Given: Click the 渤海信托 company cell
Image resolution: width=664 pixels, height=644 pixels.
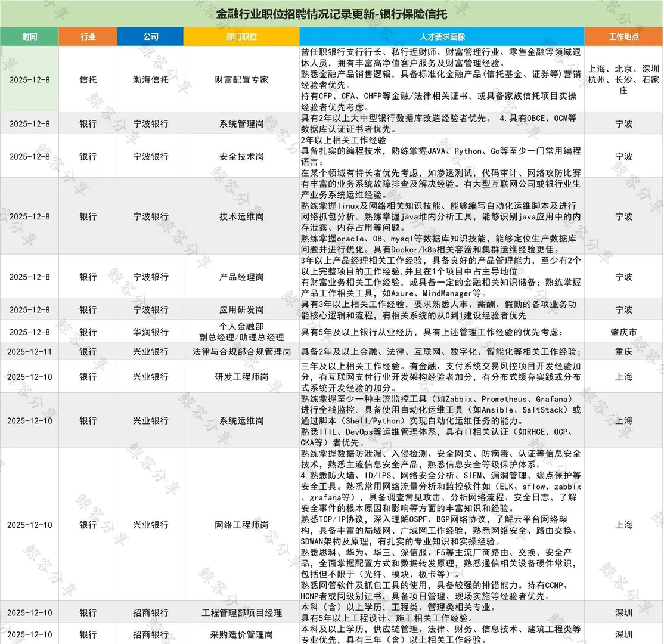Looking at the screenshot, I should pos(151,79).
